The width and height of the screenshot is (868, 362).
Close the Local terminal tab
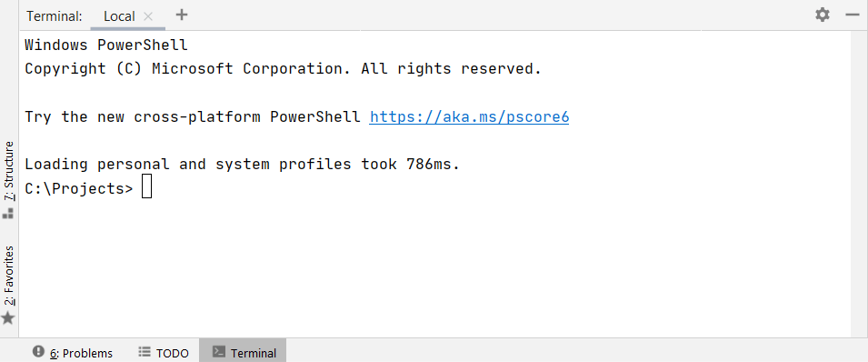148,16
